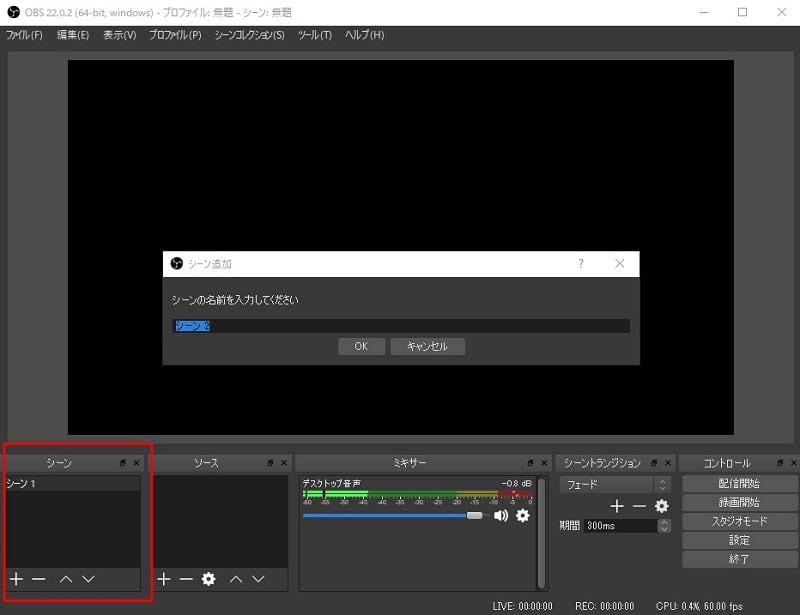Open source properties via the gear icon
The width and height of the screenshot is (800, 615).
[x=208, y=578]
